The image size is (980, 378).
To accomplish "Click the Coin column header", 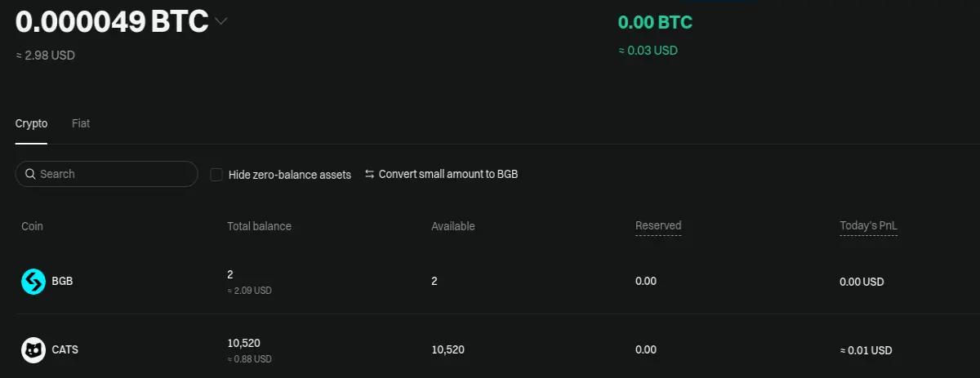I will pos(32,226).
